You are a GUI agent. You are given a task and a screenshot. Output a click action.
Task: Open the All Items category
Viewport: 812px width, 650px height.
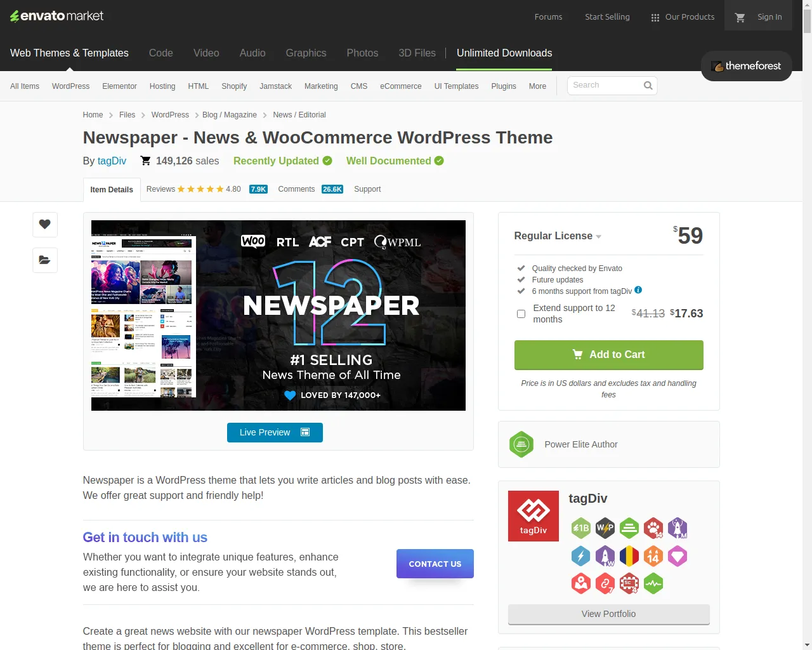click(x=25, y=86)
